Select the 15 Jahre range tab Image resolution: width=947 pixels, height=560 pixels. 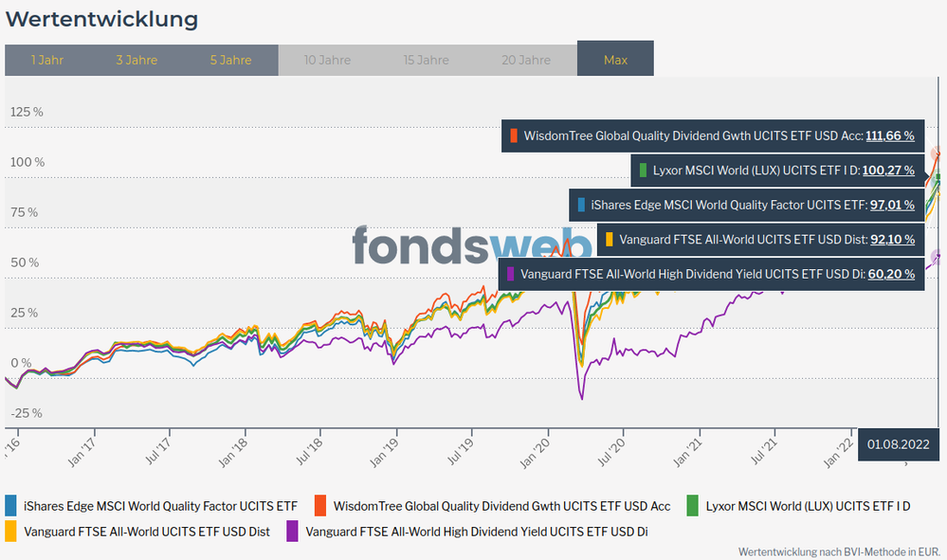click(426, 60)
